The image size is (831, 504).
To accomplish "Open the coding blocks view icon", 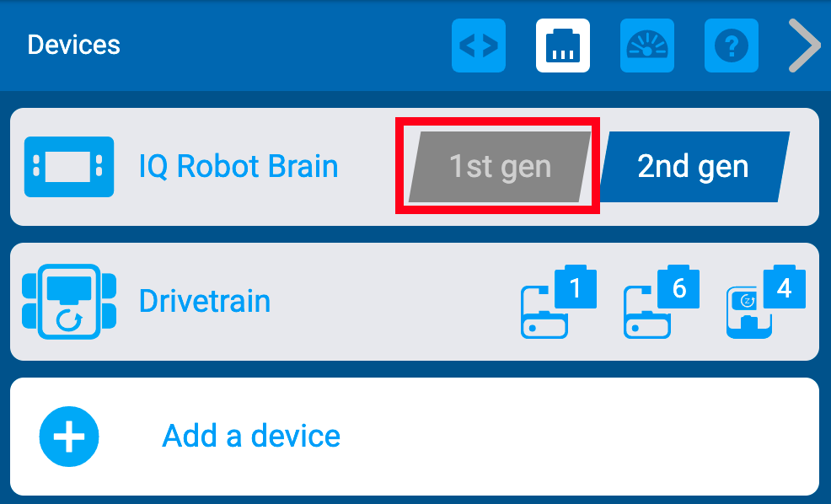I will click(478, 46).
